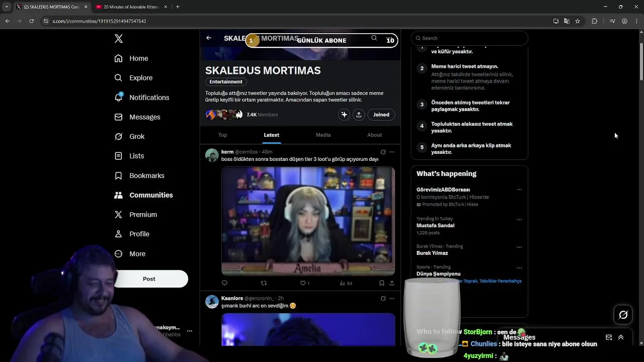
Task: Click the X logo in sidebar
Action: [x=119, y=39]
